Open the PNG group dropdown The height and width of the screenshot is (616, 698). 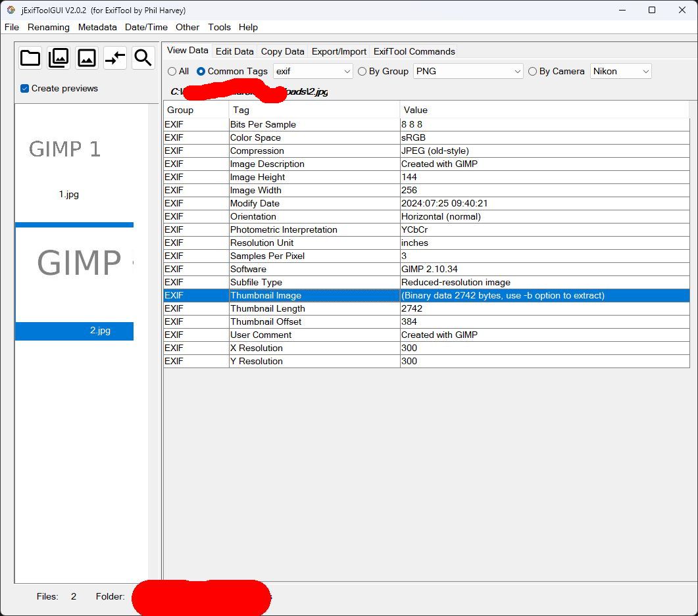point(468,71)
